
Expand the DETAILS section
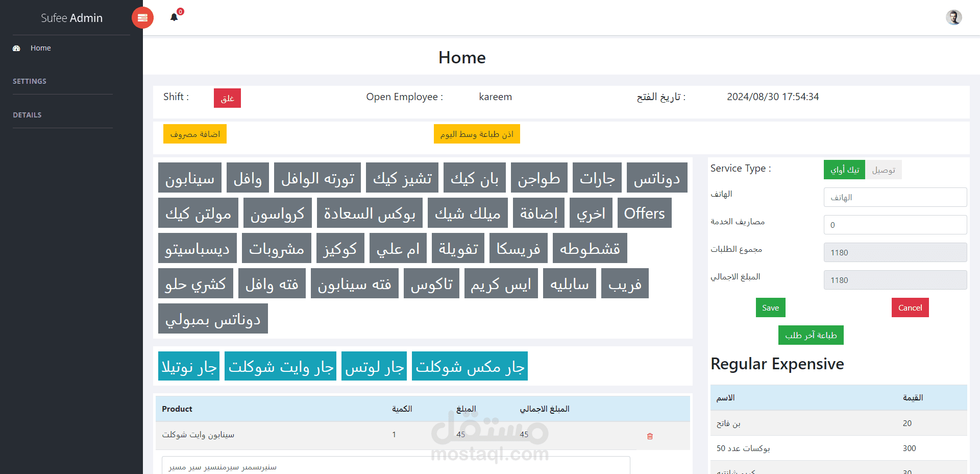[x=27, y=115]
